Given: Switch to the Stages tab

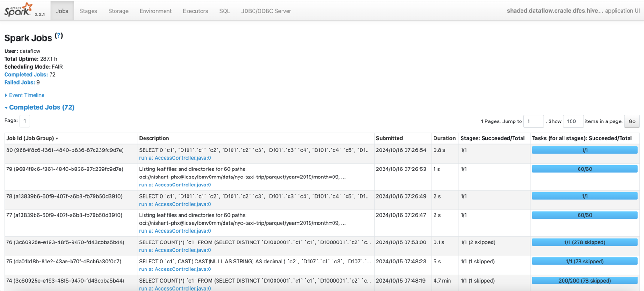Looking at the screenshot, I should 88,11.
